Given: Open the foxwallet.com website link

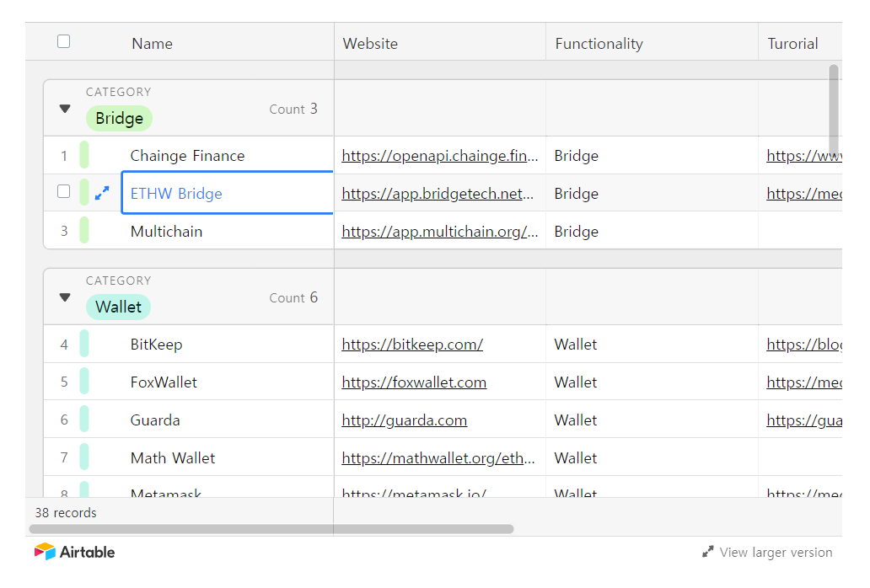Looking at the screenshot, I should click(x=414, y=382).
